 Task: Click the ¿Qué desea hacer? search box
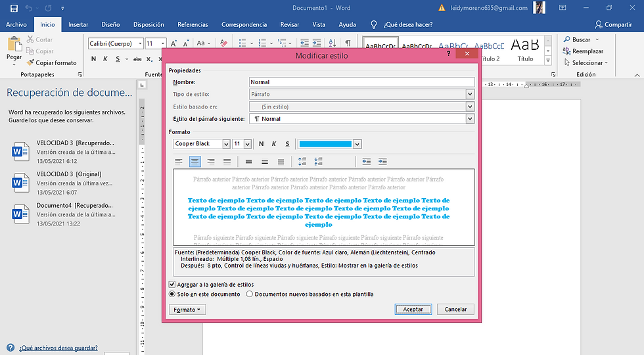coord(407,25)
